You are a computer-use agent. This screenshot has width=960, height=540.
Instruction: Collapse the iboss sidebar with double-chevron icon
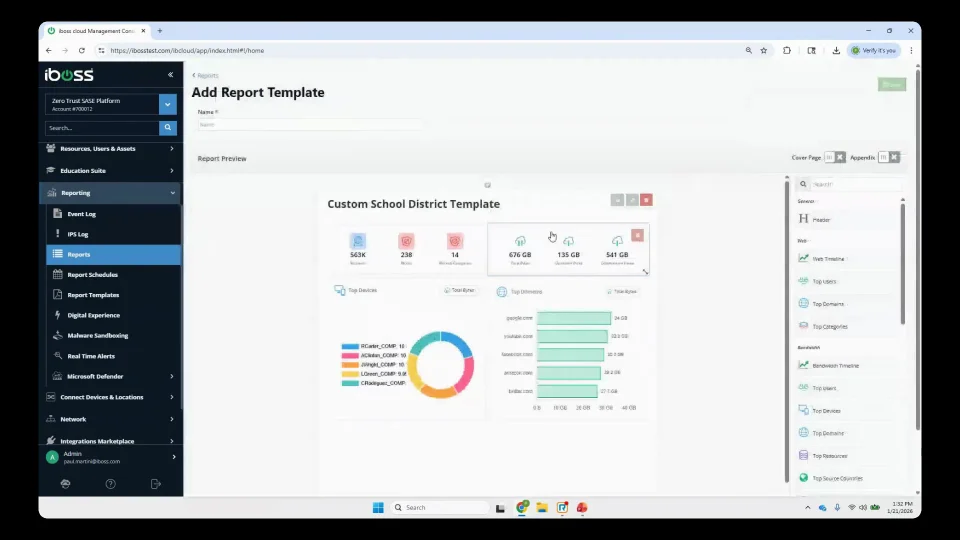click(x=170, y=75)
